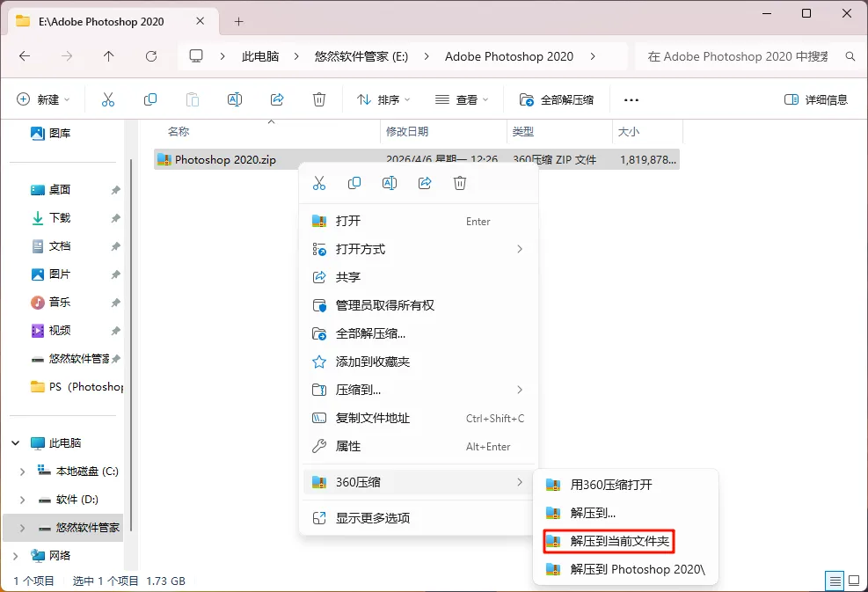Screen dimensions: 868x592
Task: Choose 用360压缩打开
Action: pos(625,485)
